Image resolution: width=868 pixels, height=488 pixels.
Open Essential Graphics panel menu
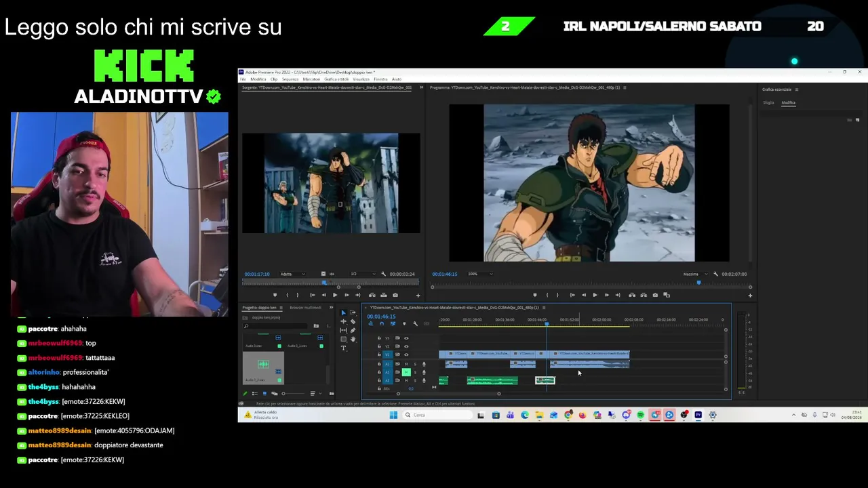tap(797, 89)
